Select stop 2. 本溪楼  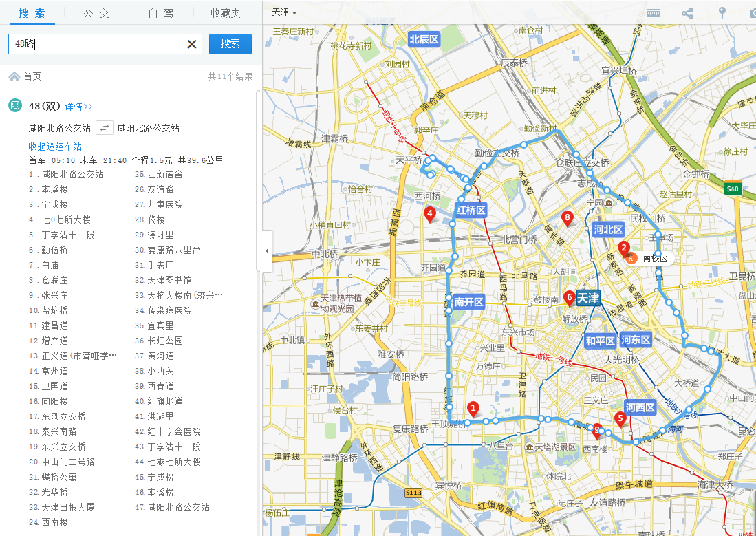(48, 190)
